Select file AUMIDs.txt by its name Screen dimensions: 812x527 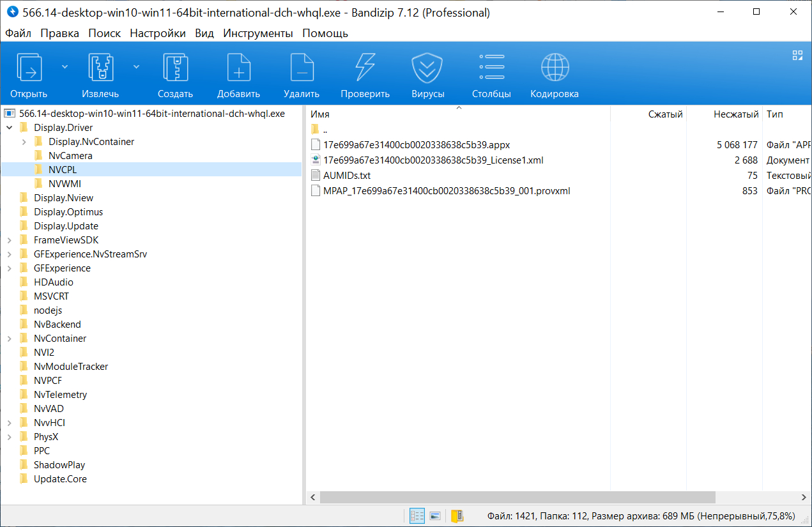point(347,176)
